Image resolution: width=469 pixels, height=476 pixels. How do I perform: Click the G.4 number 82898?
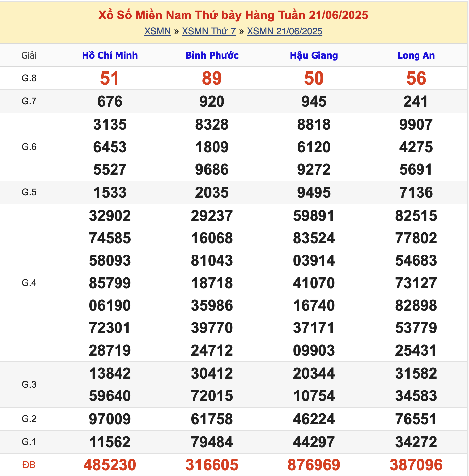[416, 306]
